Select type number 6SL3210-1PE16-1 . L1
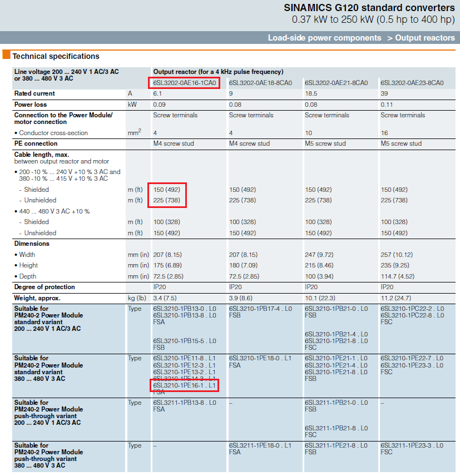The image size is (460, 476). 184,385
